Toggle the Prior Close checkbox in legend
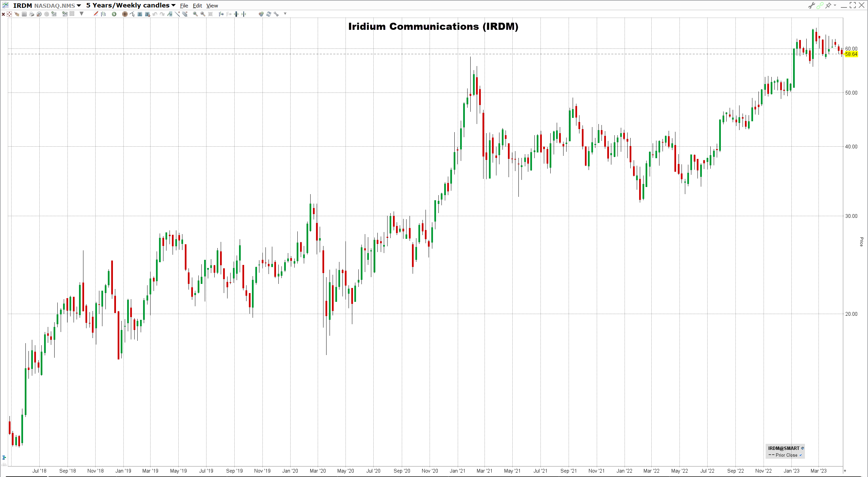868x477 pixels. click(x=801, y=455)
